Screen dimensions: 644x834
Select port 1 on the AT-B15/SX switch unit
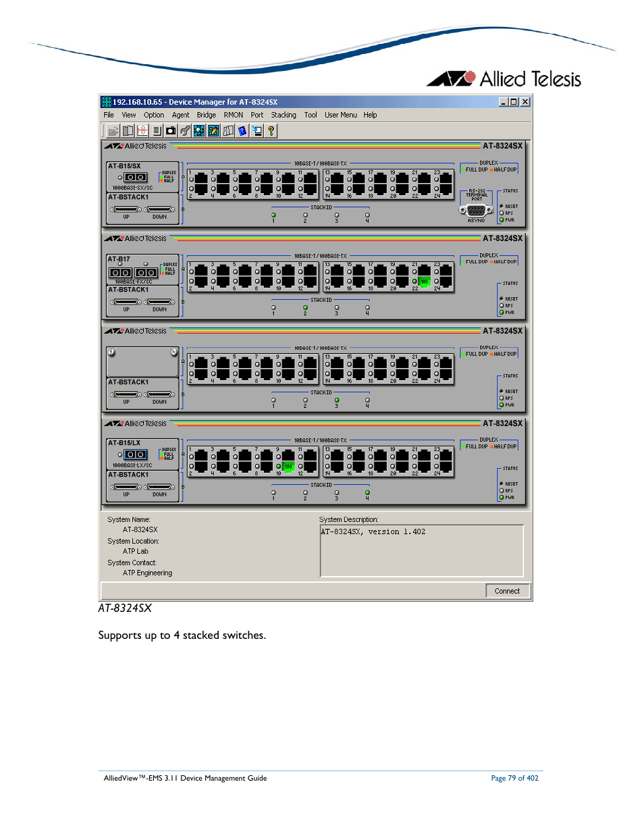(x=201, y=177)
